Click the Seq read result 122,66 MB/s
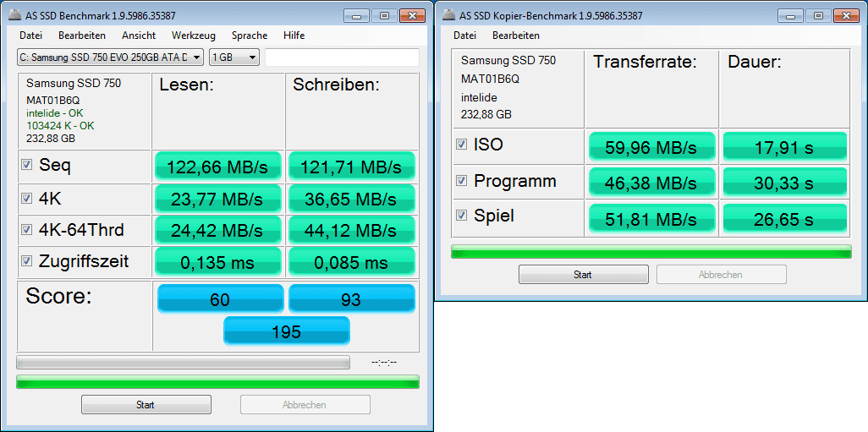This screenshot has height=432, width=868. point(218,167)
